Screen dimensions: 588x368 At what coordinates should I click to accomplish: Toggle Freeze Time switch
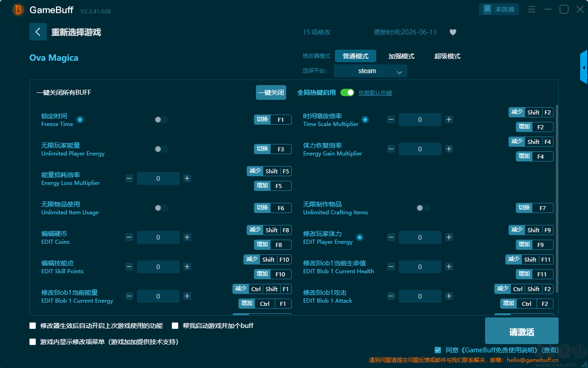tap(161, 120)
